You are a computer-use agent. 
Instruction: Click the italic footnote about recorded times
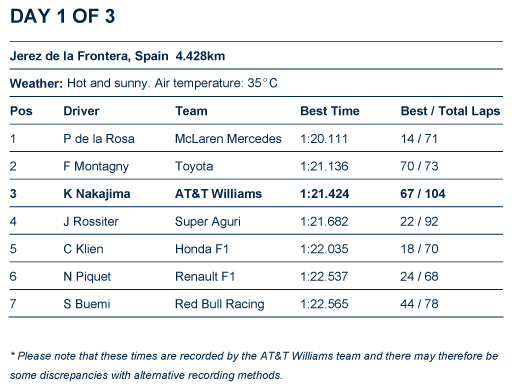pos(254,365)
